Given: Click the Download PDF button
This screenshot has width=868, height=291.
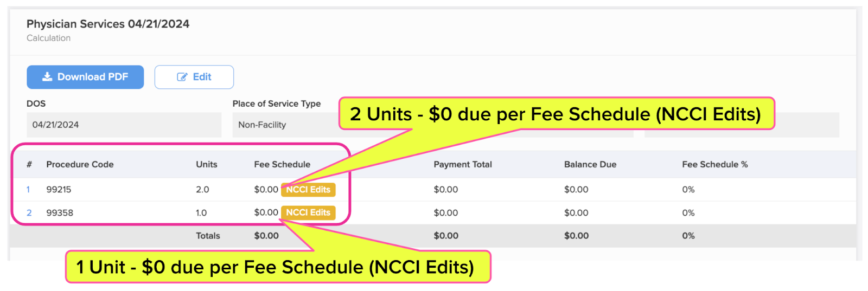Looking at the screenshot, I should tap(85, 77).
